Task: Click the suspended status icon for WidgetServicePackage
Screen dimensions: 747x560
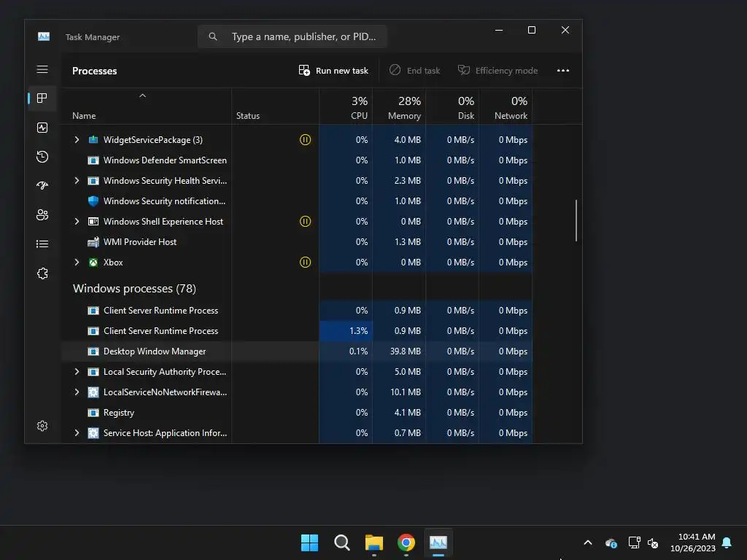Action: tap(305, 139)
